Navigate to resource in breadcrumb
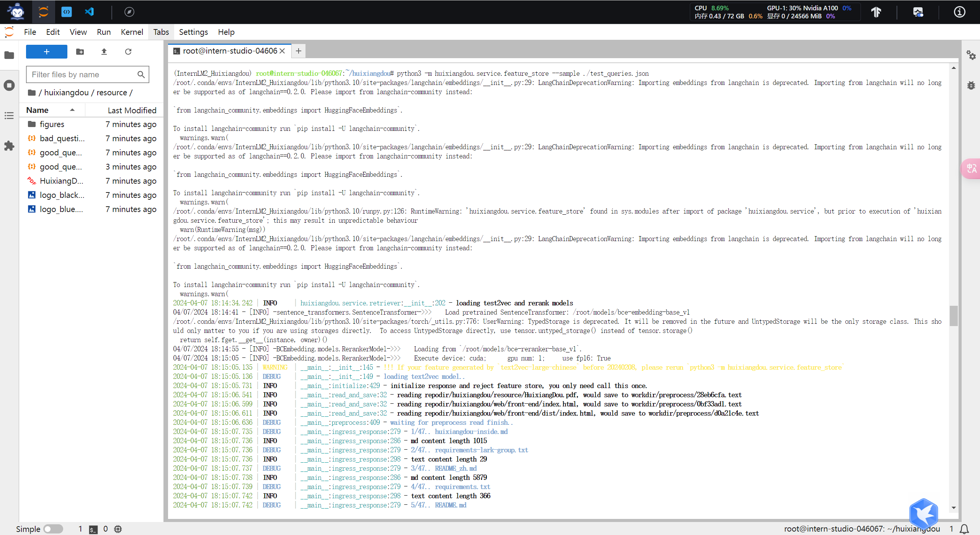Image resolution: width=980 pixels, height=535 pixels. click(112, 93)
